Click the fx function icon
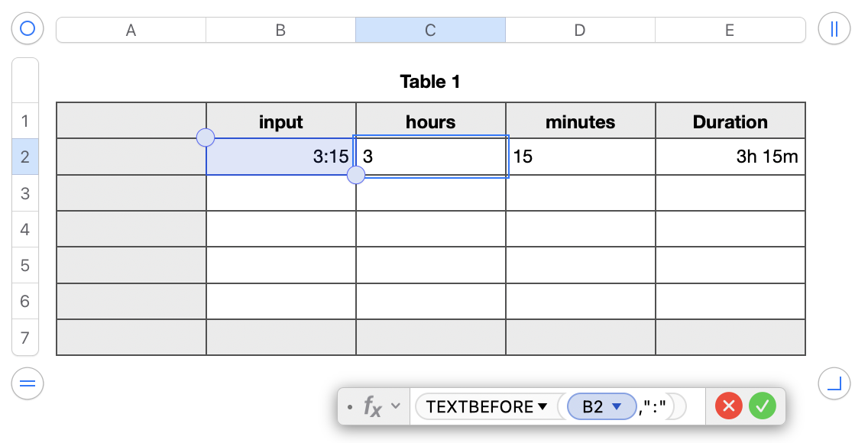This screenshot has width=868, height=443. click(x=372, y=407)
